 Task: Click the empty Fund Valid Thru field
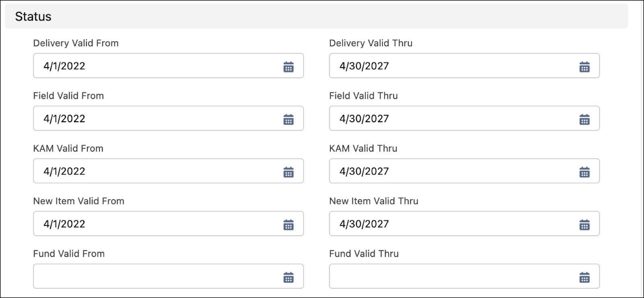tap(453, 277)
